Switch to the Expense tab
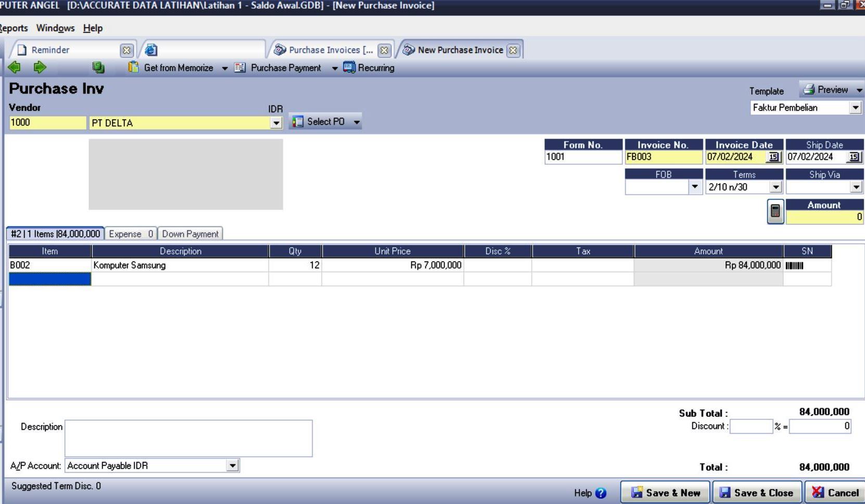 130,234
